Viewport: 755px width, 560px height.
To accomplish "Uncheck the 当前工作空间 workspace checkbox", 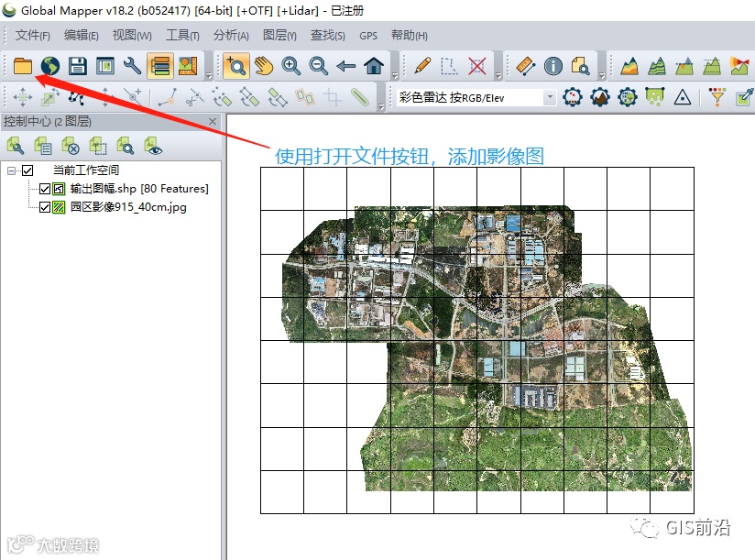I will [x=27, y=170].
